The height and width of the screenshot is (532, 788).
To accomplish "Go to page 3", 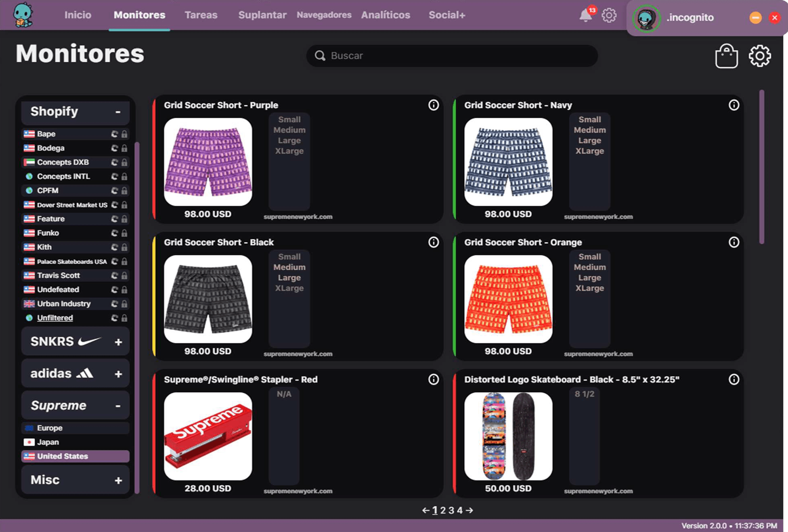I will point(451,510).
